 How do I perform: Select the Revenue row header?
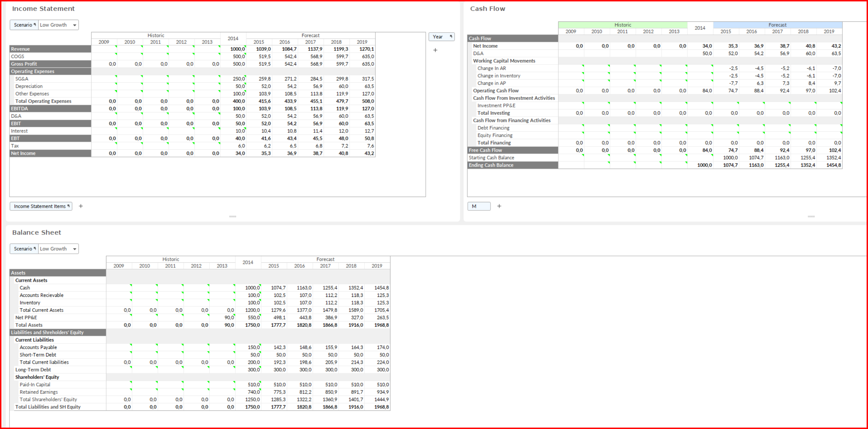point(50,49)
